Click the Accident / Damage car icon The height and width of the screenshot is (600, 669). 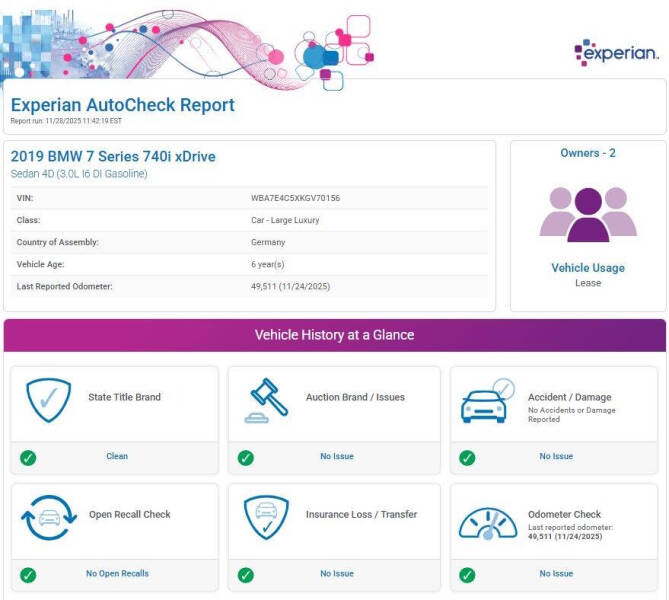tap(487, 401)
